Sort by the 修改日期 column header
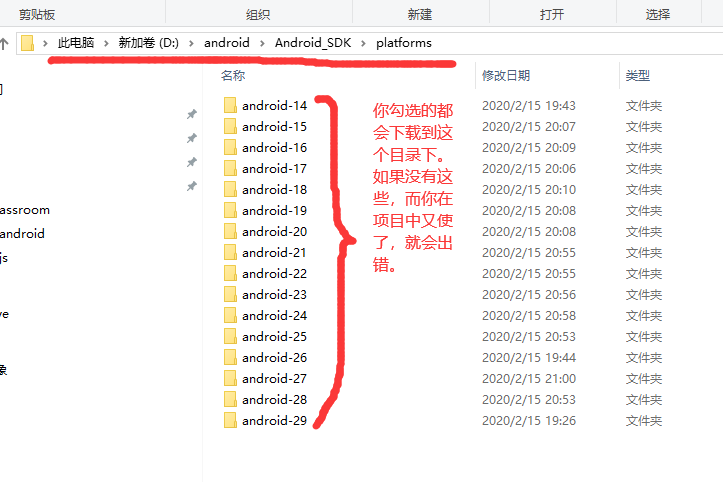This screenshot has width=723, height=482. (x=506, y=75)
